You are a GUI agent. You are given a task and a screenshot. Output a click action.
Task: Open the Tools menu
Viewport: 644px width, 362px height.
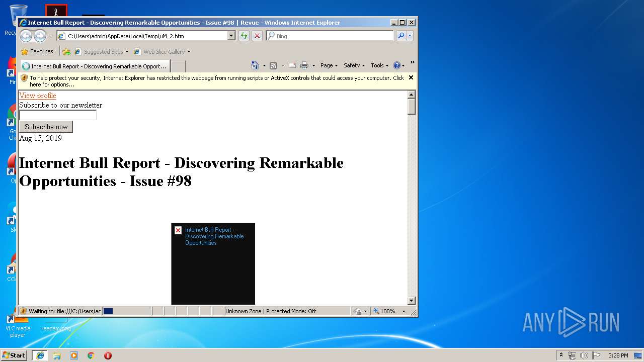tap(380, 65)
